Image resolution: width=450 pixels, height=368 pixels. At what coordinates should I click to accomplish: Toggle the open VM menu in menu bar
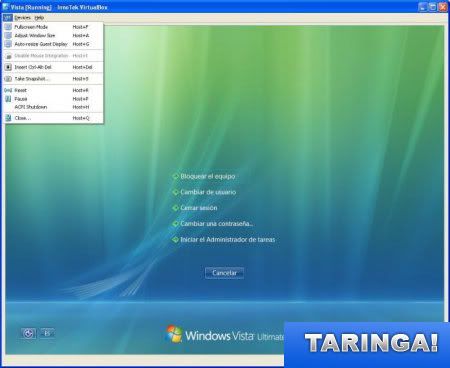click(7, 17)
